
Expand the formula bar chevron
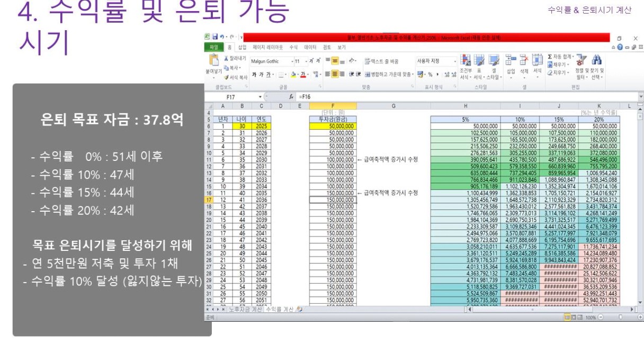(x=641, y=97)
